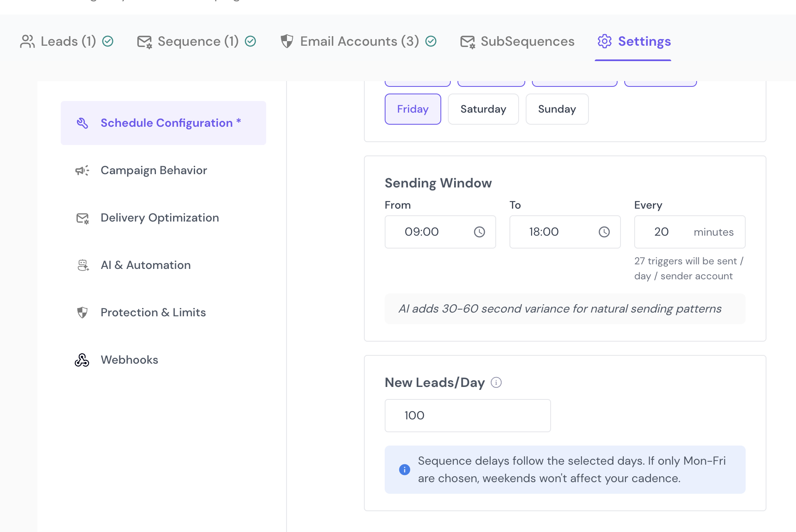Select the Settings tab
The width and height of the screenshot is (796, 532).
point(633,41)
